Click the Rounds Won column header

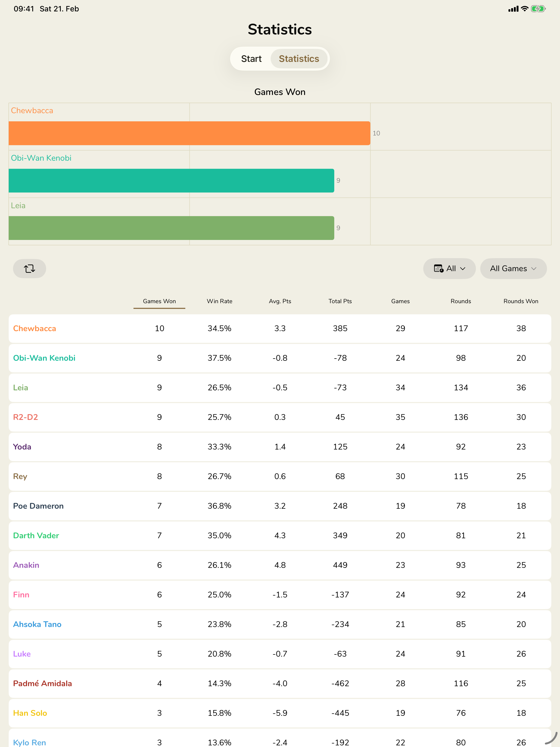tap(520, 301)
